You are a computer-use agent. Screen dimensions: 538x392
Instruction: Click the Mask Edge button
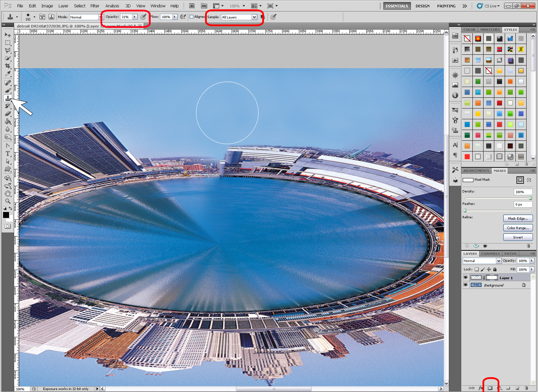pyautogui.click(x=518, y=218)
